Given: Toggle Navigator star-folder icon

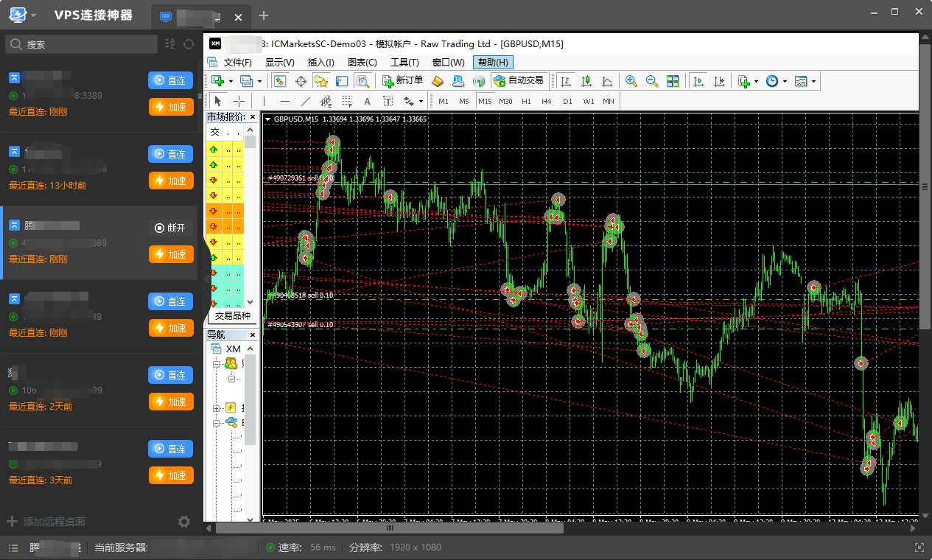Looking at the screenshot, I should pos(320,81).
